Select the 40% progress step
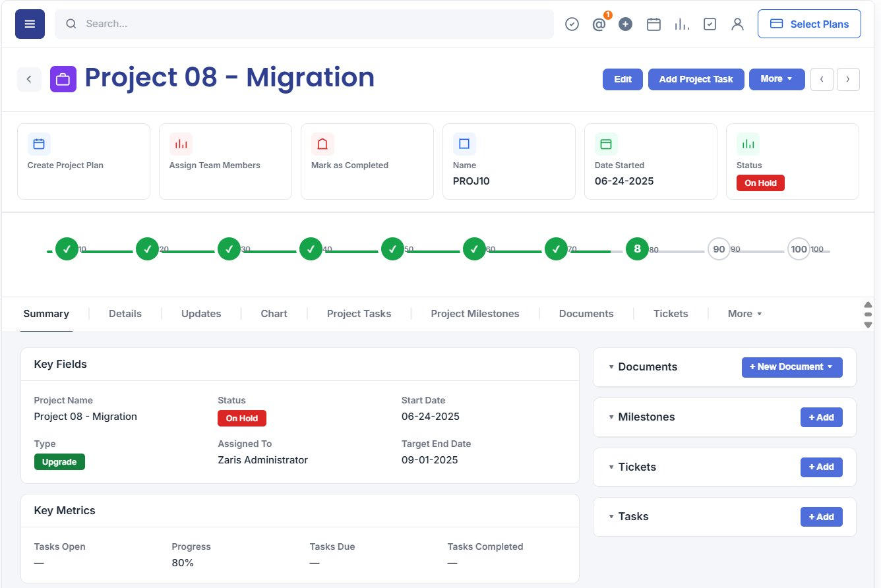881x588 pixels. (311, 249)
